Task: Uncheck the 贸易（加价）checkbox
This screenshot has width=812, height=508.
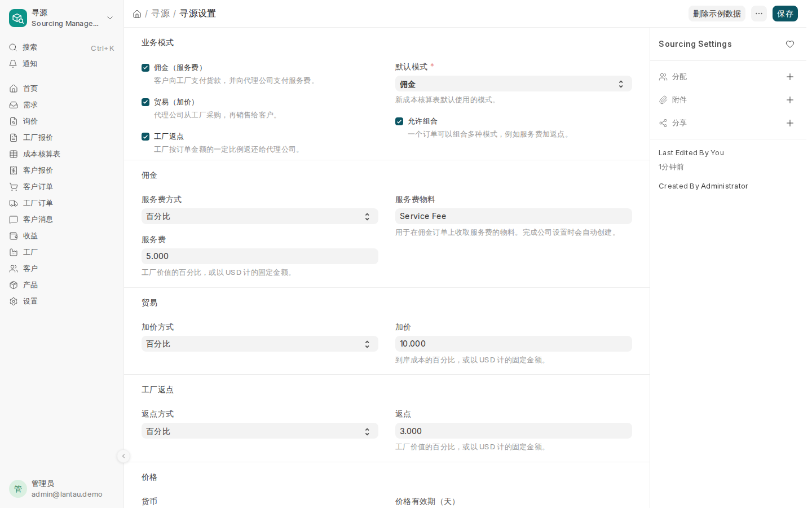Action: pos(145,102)
